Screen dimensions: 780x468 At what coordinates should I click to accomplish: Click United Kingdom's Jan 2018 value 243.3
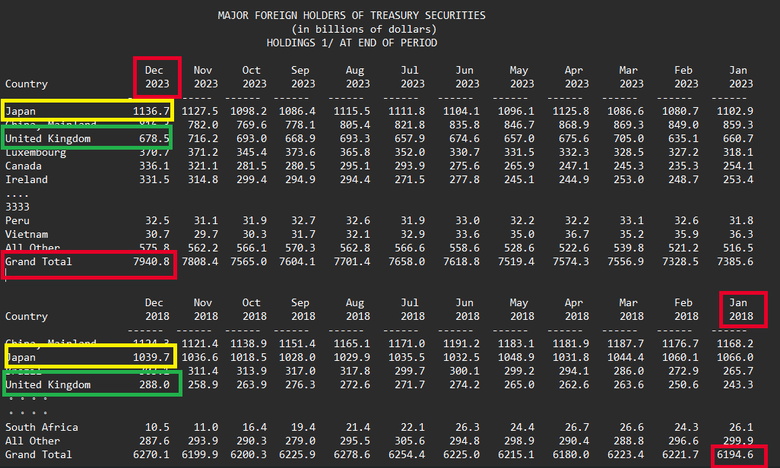point(738,384)
